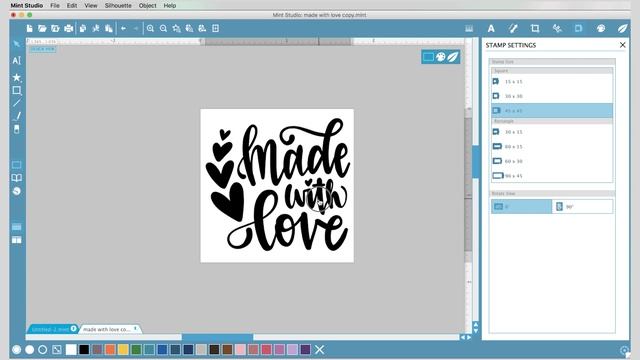Click the Copy icon in the toolbar

(x=83, y=29)
